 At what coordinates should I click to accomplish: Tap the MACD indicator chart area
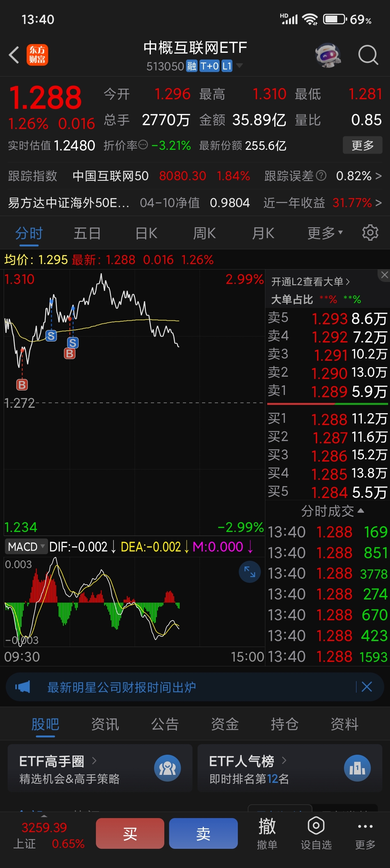(134, 601)
